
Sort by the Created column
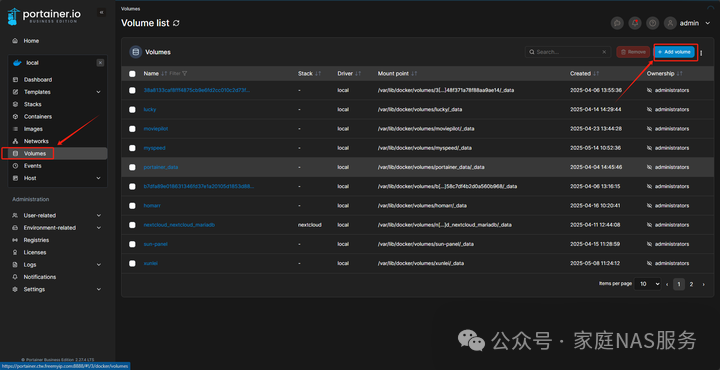[585, 73]
